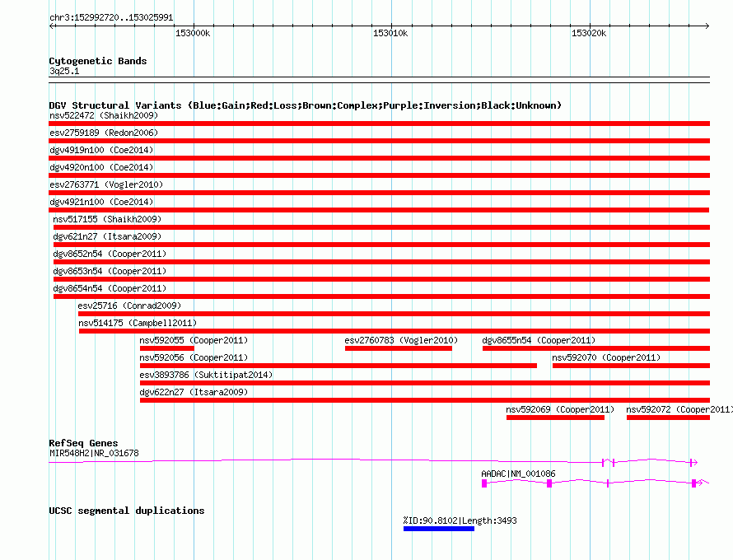Select the red bar under nsv522472 (Shaikh2009)
This screenshot has height=560, width=733.
(379, 124)
